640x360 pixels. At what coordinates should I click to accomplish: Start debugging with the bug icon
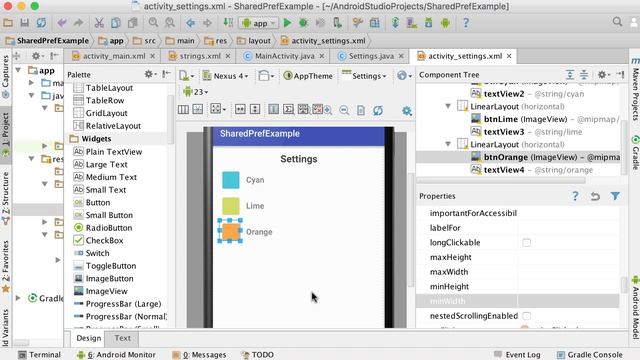coord(303,23)
